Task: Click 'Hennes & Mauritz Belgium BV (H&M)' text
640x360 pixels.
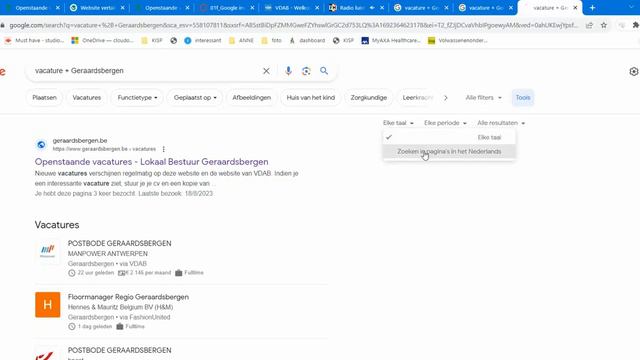Action: pyautogui.click(x=120, y=307)
